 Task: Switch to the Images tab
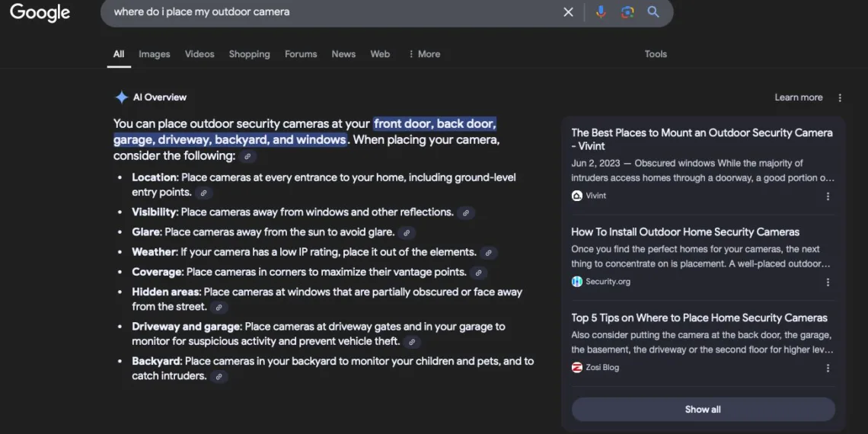(155, 54)
